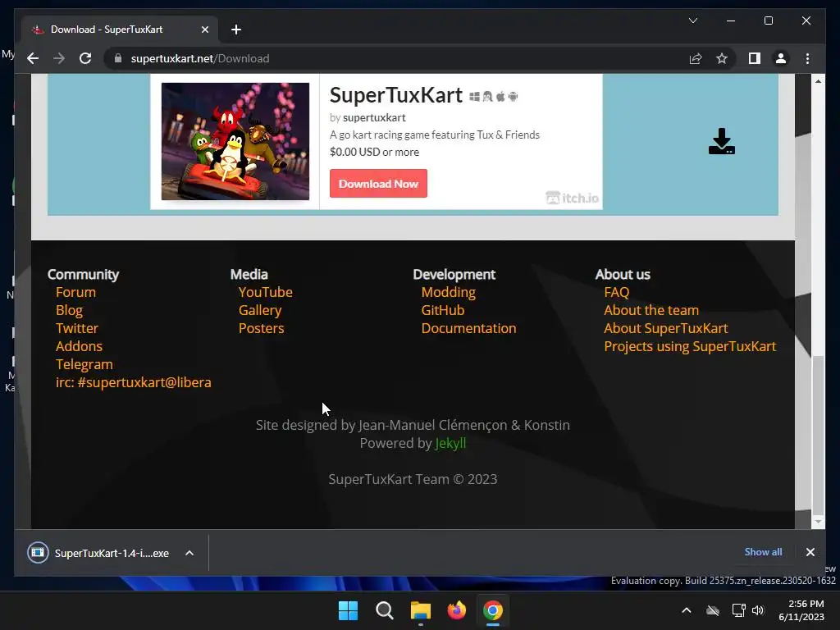Screen dimensions: 840x630
Task: Click the page scrollbar up arrow
Action: click(x=818, y=81)
